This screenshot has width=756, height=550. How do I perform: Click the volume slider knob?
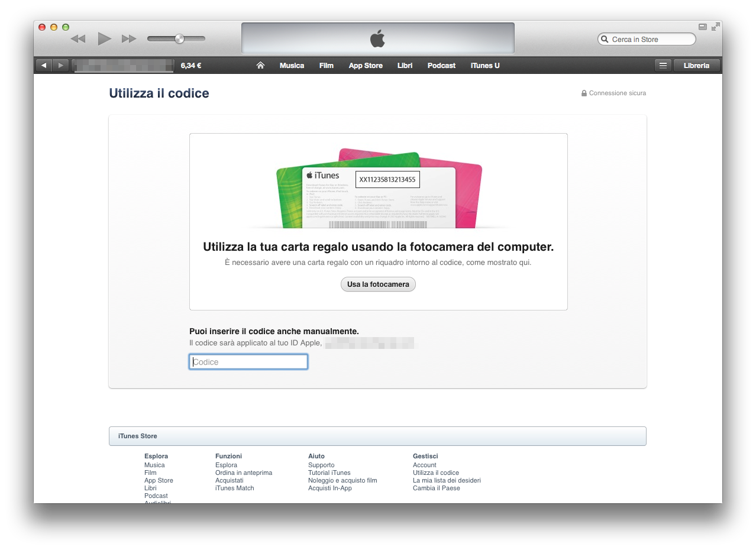(179, 39)
